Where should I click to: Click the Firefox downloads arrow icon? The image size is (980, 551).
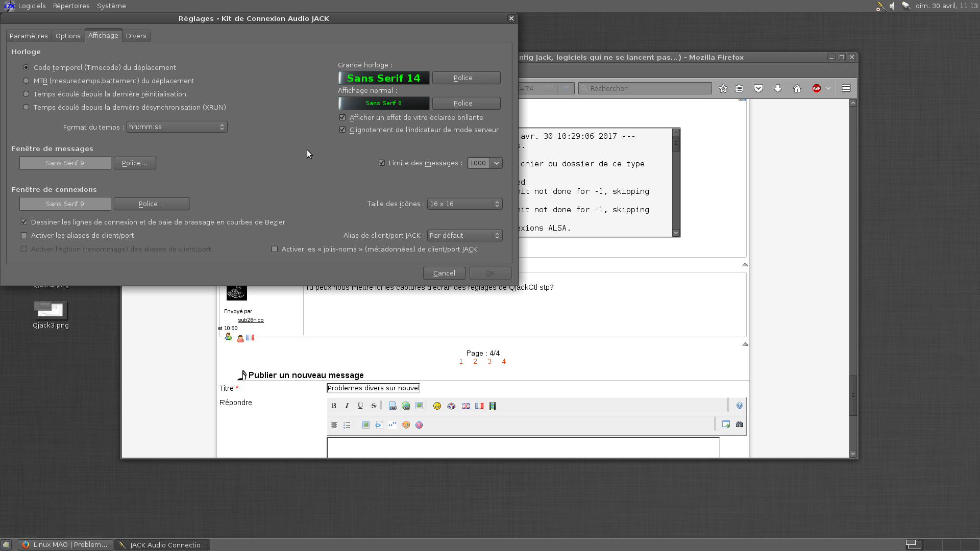point(778,89)
